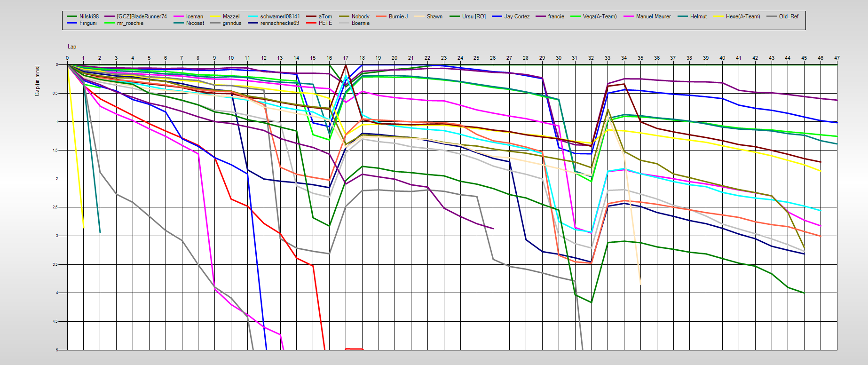Click the yellow Hexe(A-Team) legend color line
The image size is (868, 365).
coord(718,16)
